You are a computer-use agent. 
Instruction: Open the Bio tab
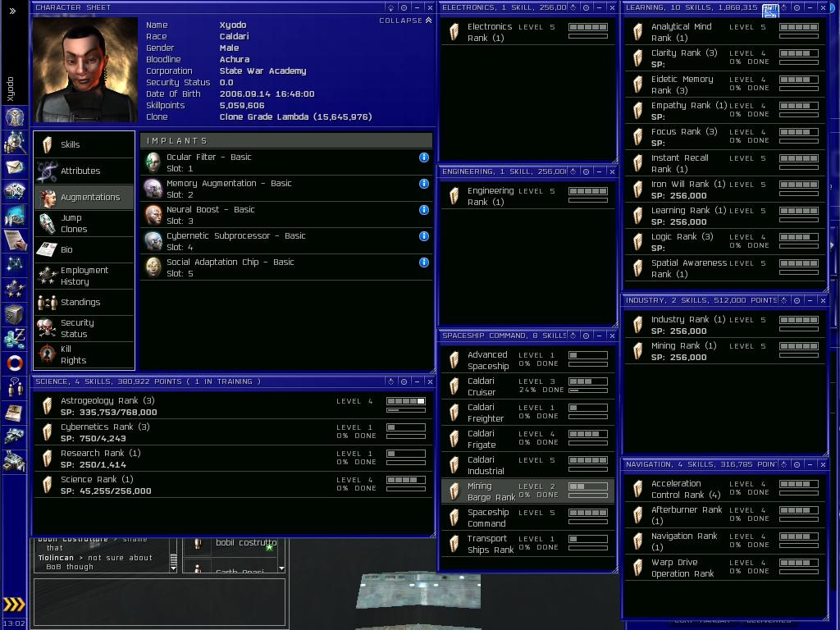[x=84, y=249]
